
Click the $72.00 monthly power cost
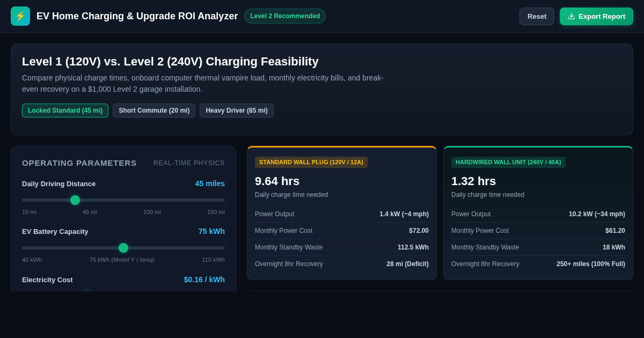coord(419,231)
